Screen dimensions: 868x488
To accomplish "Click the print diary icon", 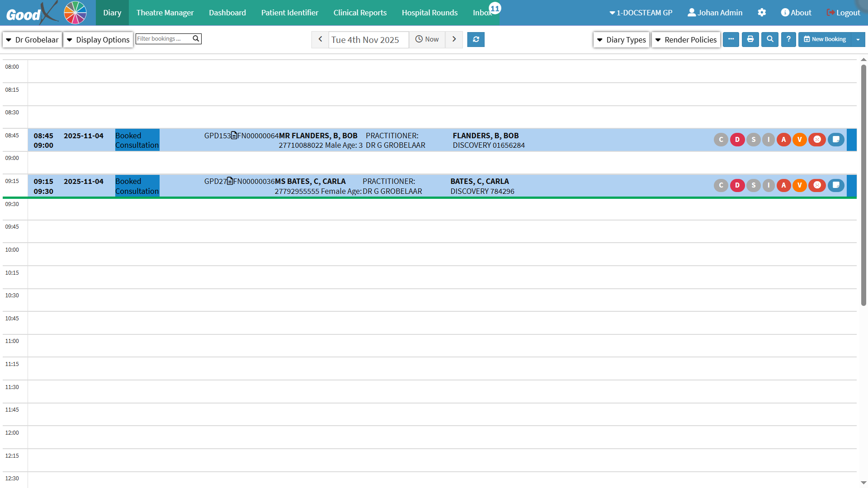I will (x=750, y=39).
